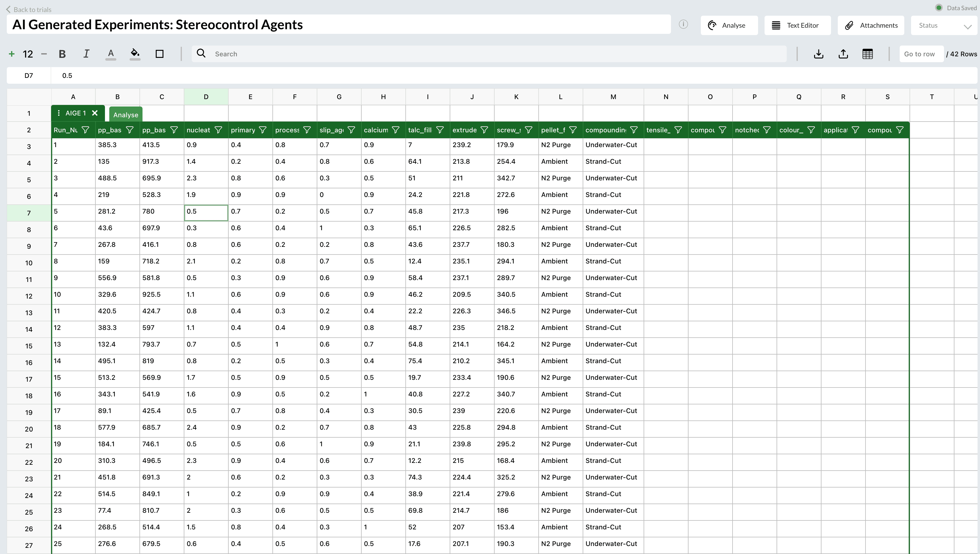This screenshot has width=980, height=554.
Task: Open the table grid view icon
Action: click(x=867, y=54)
